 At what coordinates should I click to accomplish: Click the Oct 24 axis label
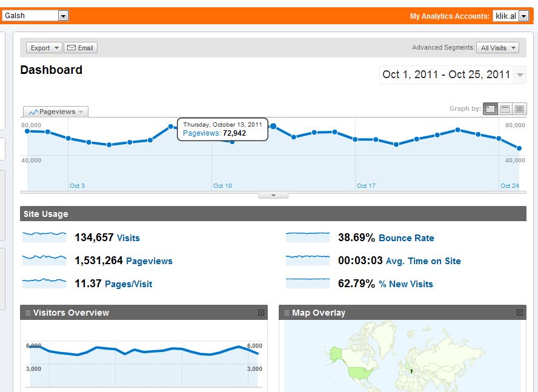510,186
